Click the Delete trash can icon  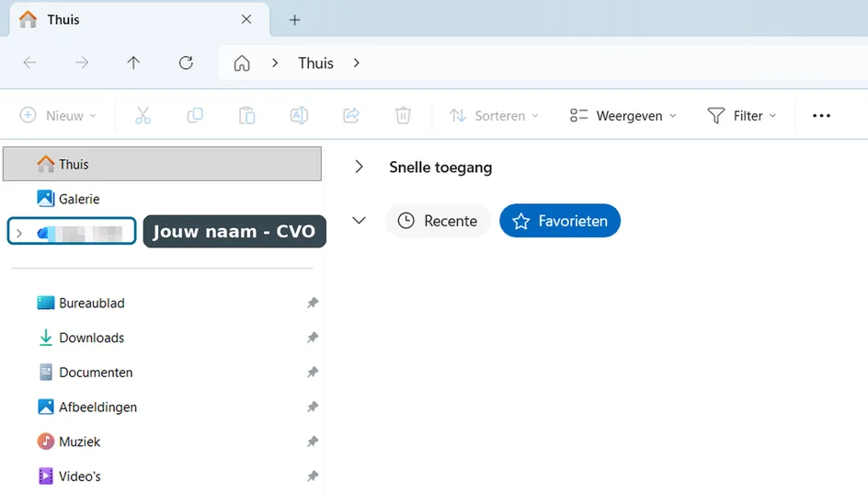[403, 115]
